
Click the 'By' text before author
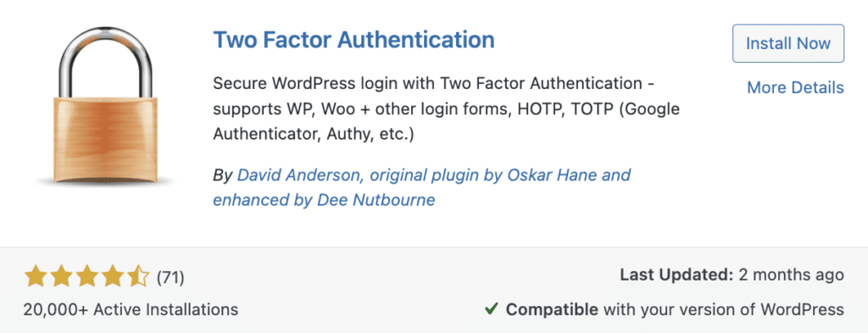pos(223,176)
